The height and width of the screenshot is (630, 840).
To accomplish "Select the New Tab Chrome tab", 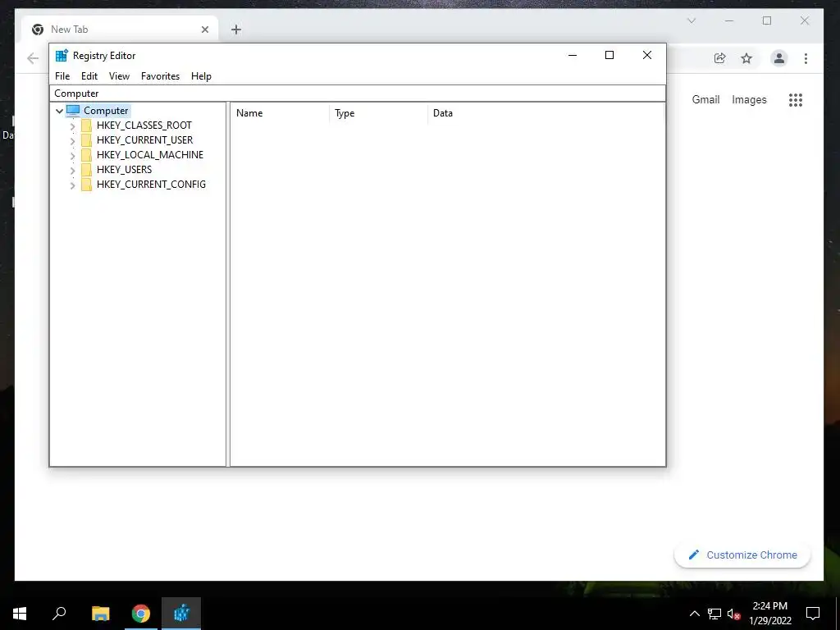I will pos(120,30).
